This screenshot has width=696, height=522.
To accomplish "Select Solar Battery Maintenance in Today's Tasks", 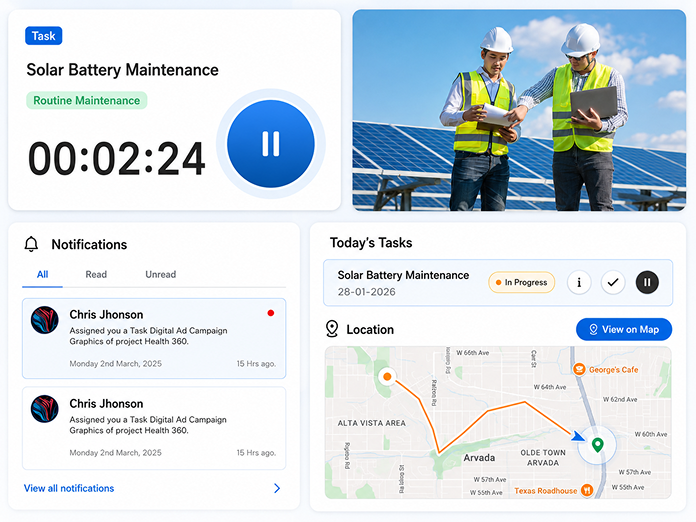I will tap(498, 283).
